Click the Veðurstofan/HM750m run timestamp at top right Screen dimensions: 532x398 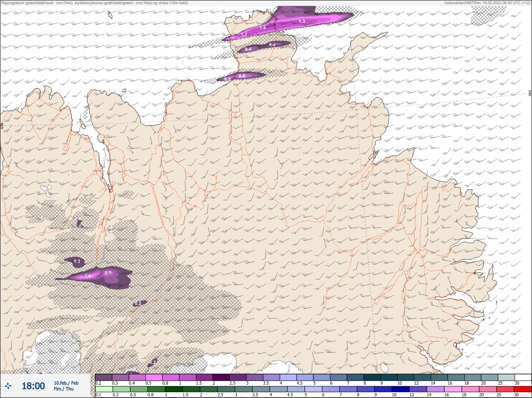coord(487,3)
